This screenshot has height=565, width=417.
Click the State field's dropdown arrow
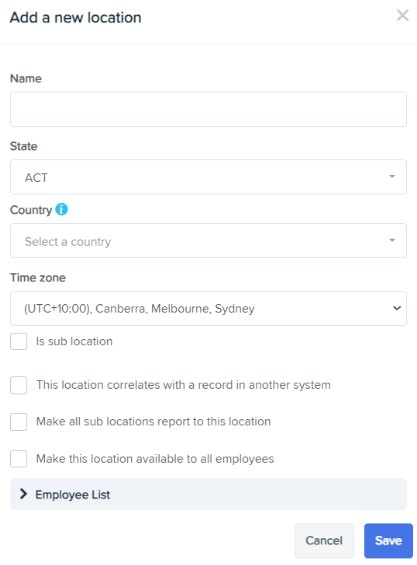pyautogui.click(x=392, y=177)
